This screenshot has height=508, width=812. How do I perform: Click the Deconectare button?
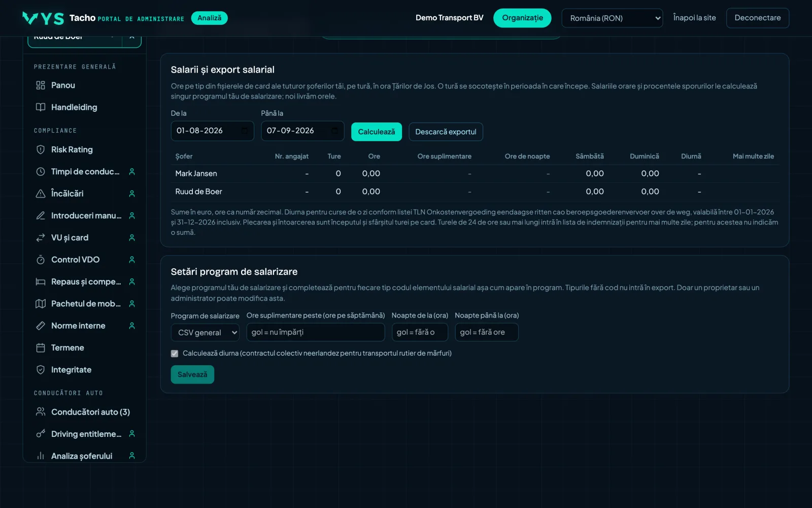[758, 18]
